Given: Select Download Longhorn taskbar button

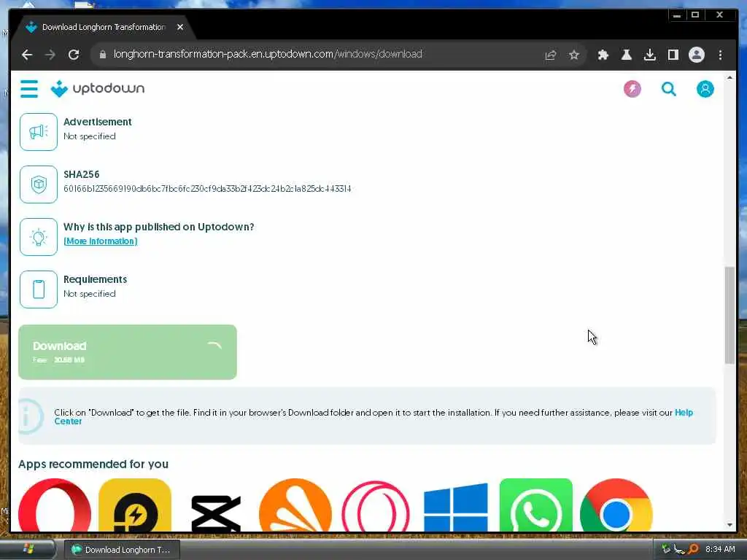Looking at the screenshot, I should (x=122, y=550).
